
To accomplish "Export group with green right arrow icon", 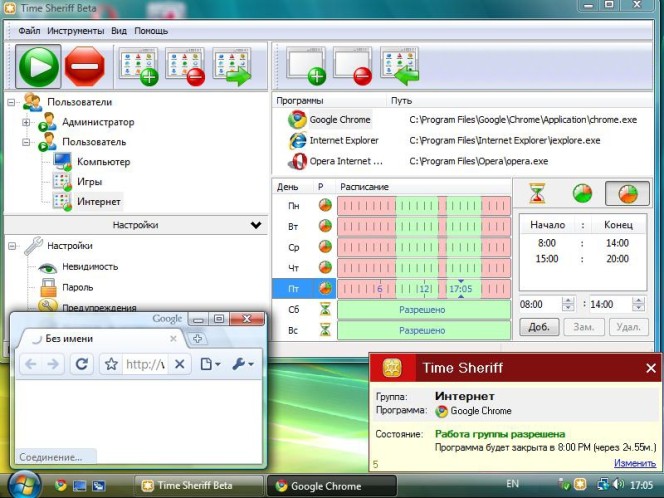I will (232, 66).
